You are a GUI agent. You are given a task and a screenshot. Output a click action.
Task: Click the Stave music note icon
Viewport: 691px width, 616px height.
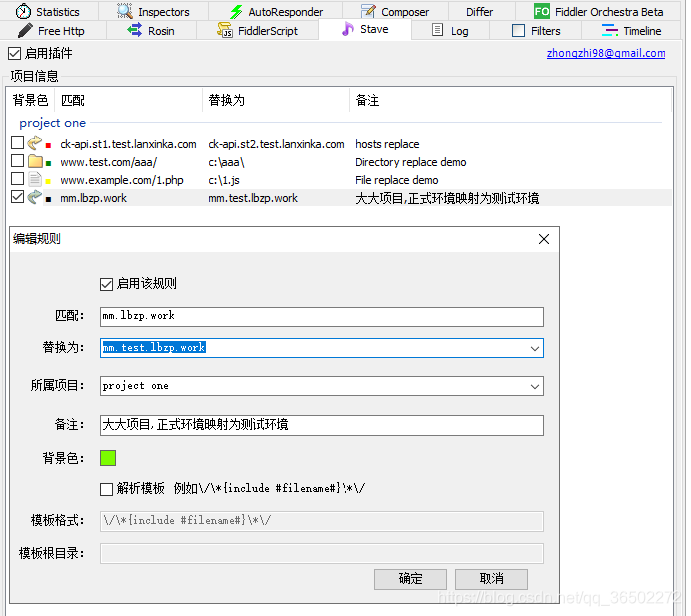(347, 29)
